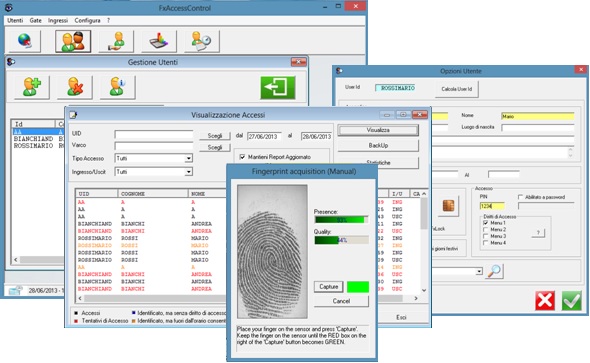590x363 pixels.
Task: Click the smart card chip icon
Action: coord(448,205)
